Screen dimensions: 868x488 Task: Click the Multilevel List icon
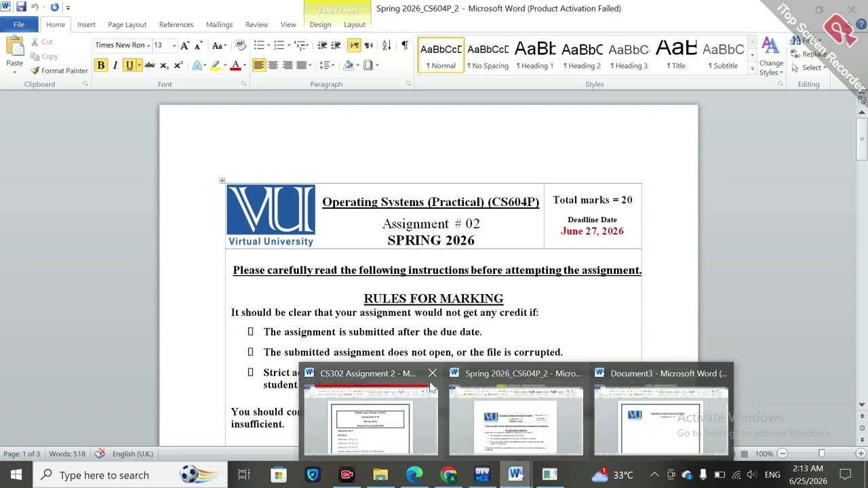[299, 45]
